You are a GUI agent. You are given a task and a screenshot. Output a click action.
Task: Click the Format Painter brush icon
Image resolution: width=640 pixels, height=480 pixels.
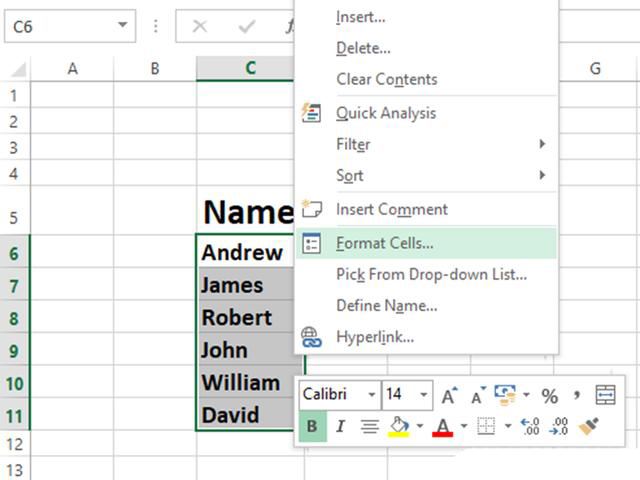589,427
